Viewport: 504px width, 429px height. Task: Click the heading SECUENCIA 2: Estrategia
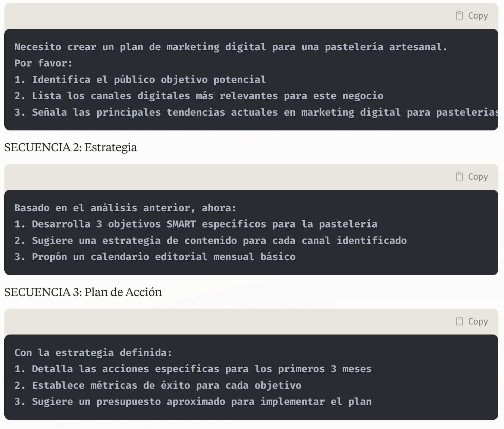[x=71, y=147]
